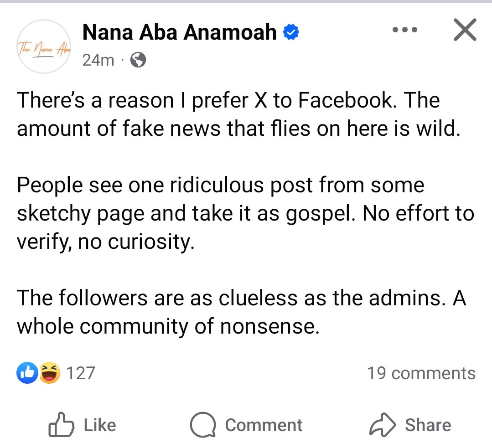The width and height of the screenshot is (492, 448).
Task: Click the blue verified badge
Action: point(291,33)
